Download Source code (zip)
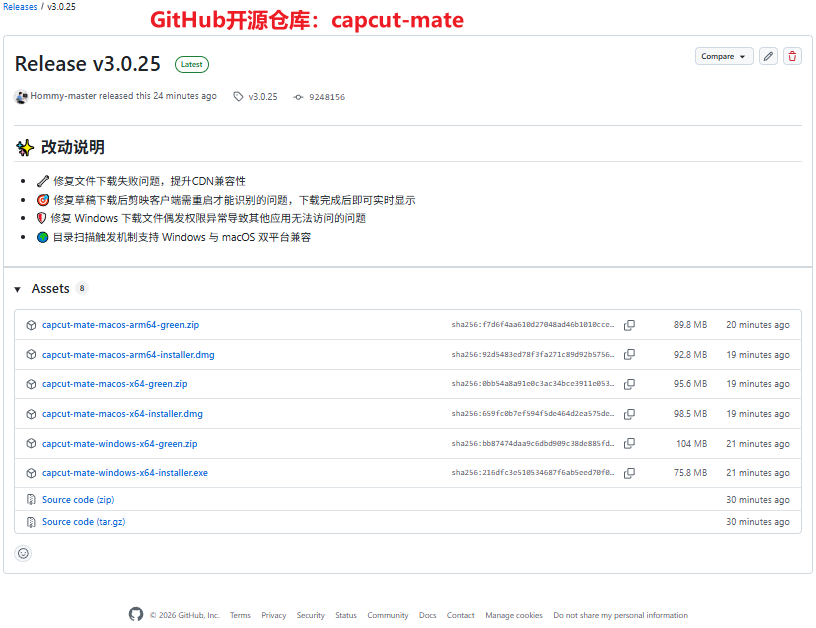The height and width of the screenshot is (628, 816). (x=78, y=499)
